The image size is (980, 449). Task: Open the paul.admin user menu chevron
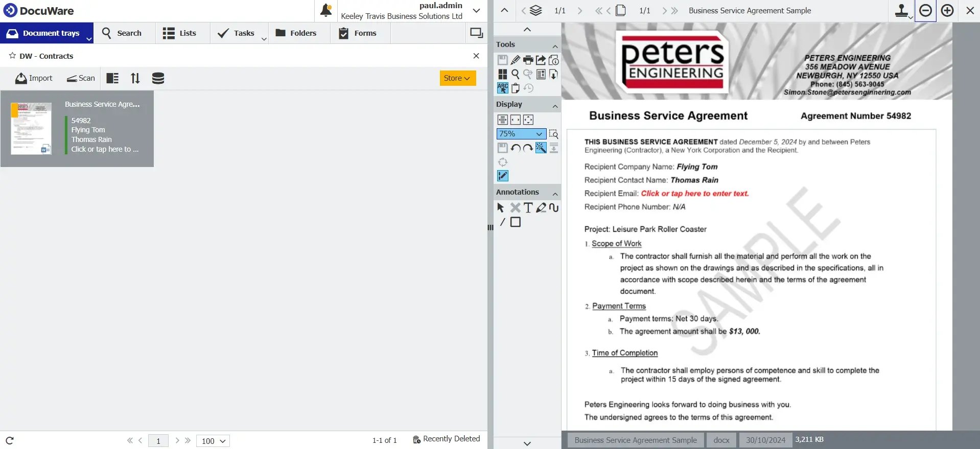click(476, 10)
